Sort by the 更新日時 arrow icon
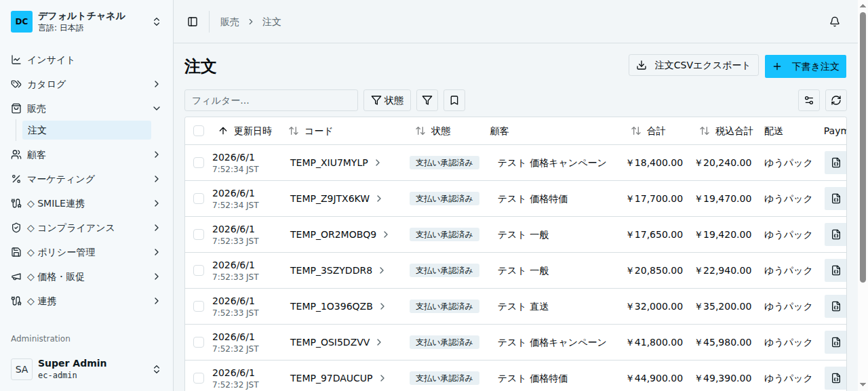The width and height of the screenshot is (868, 391). [223, 131]
